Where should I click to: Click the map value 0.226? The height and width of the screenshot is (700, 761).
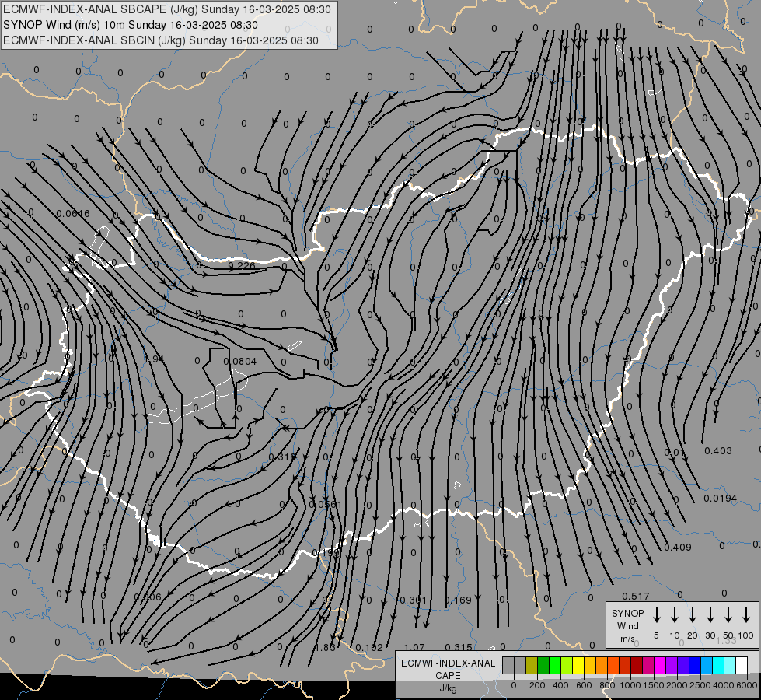pos(242,265)
